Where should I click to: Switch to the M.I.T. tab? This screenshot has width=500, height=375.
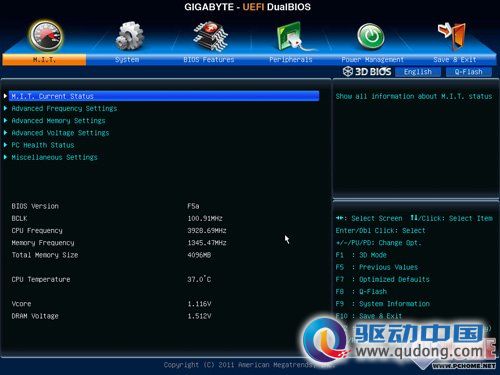44,60
